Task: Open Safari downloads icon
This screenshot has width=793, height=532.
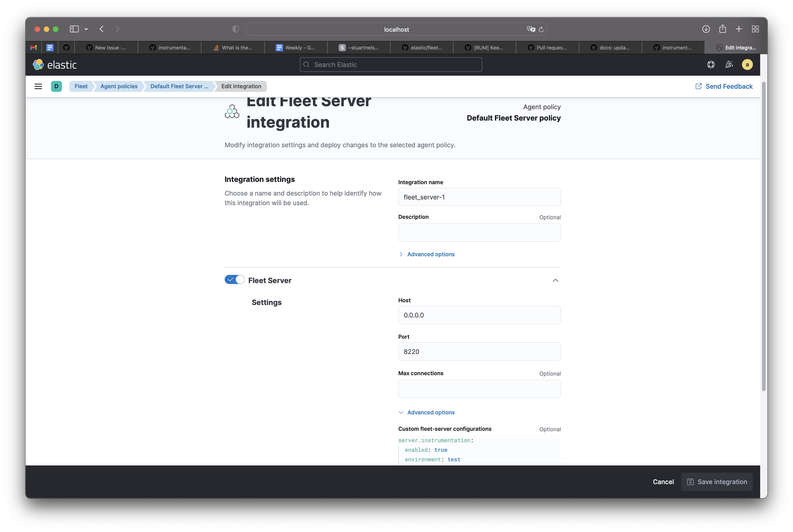Action: pos(706,29)
